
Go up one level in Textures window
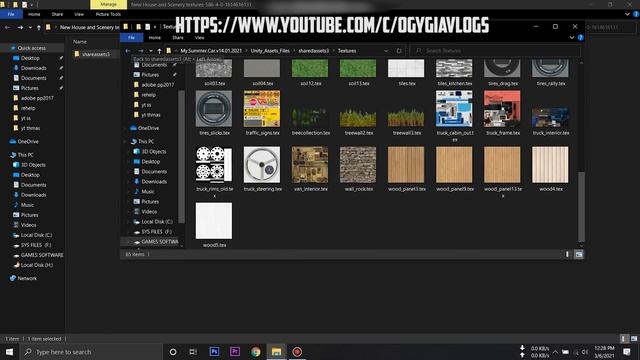[x=159, y=51]
